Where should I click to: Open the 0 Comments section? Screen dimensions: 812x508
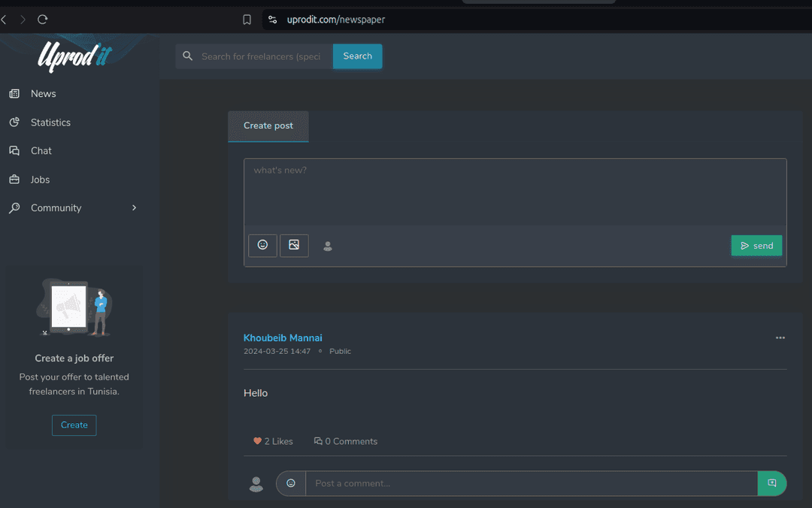tap(346, 441)
